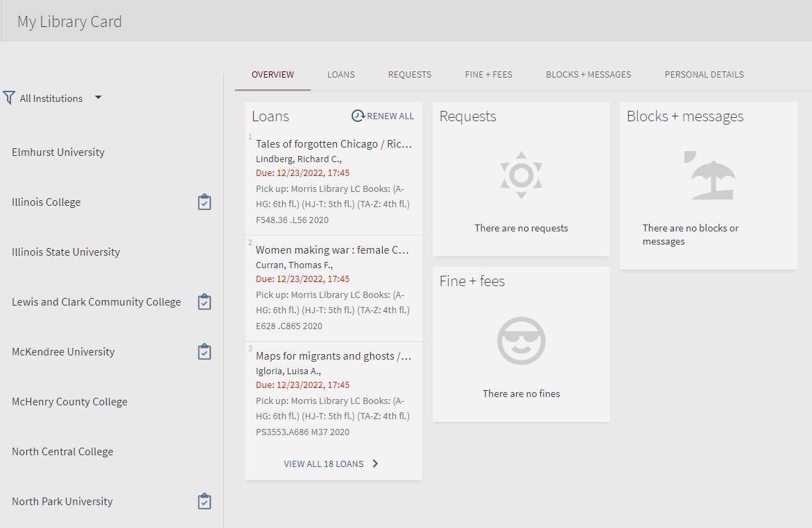Click author Lindberg, Richard C.

pos(299,159)
